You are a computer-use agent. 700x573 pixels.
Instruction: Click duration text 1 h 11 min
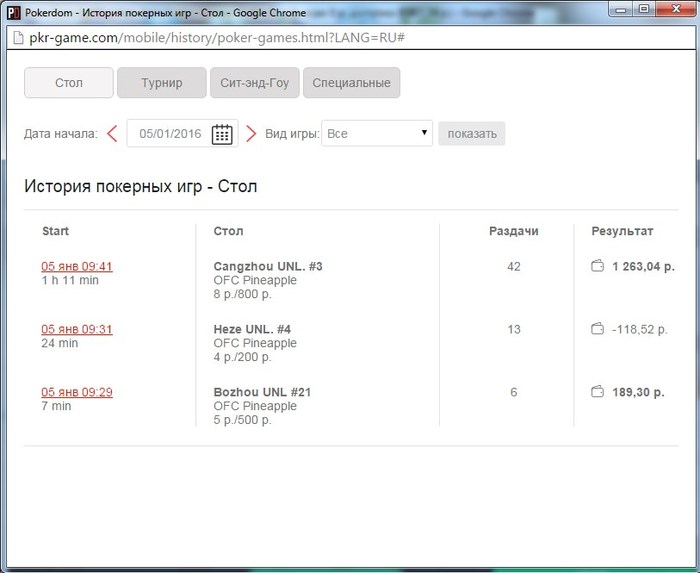(x=70, y=280)
